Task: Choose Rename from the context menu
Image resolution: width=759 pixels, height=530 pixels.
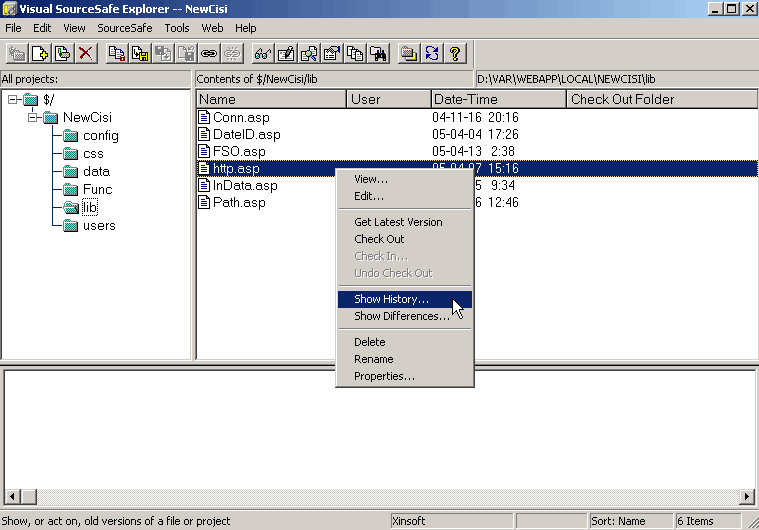Action: [405, 359]
